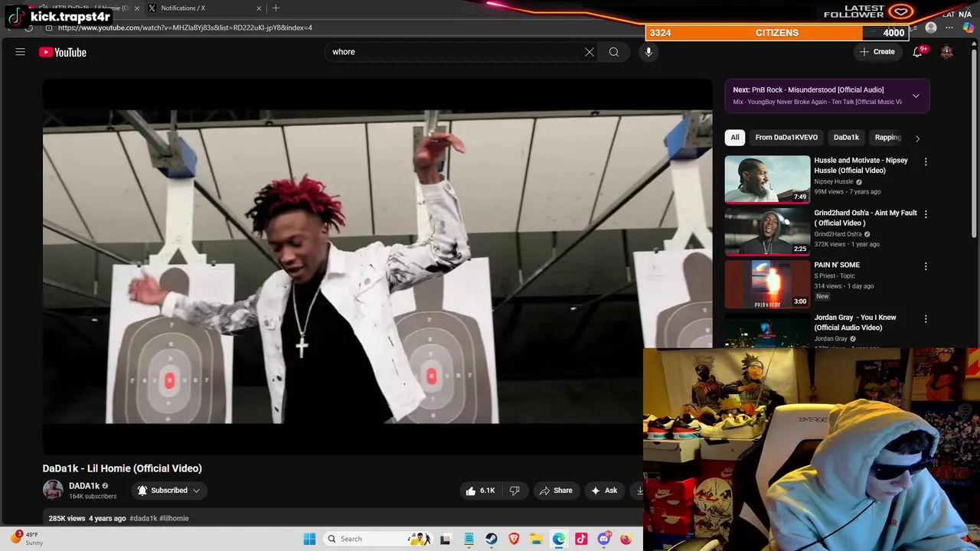Open the weather widget showing 49°F
The height and width of the screenshot is (551, 980).
click(25, 539)
